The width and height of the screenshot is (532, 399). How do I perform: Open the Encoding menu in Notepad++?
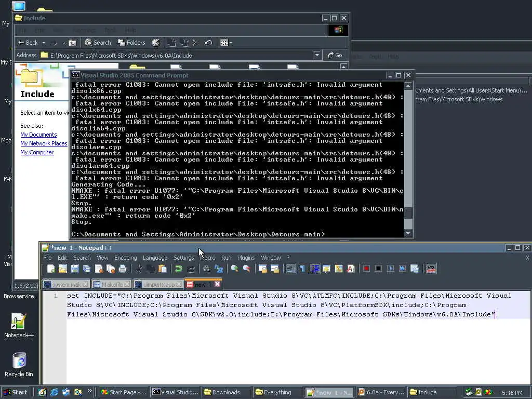(126, 258)
